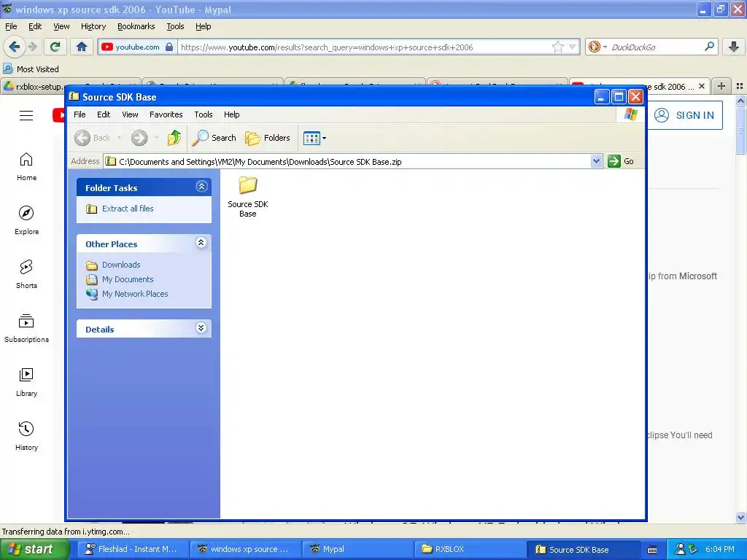Toggle the Folders pane button
This screenshot has width=747, height=560.
pyautogui.click(x=267, y=138)
